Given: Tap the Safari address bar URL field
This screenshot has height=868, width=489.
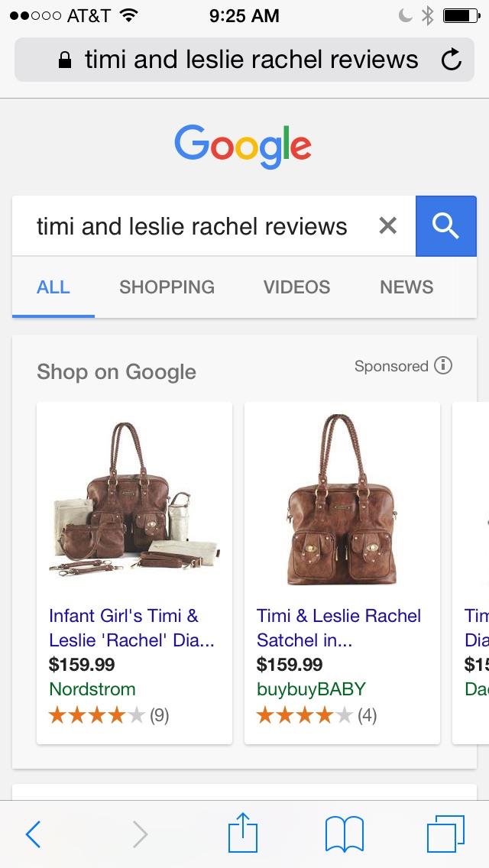Looking at the screenshot, I should pos(244,60).
